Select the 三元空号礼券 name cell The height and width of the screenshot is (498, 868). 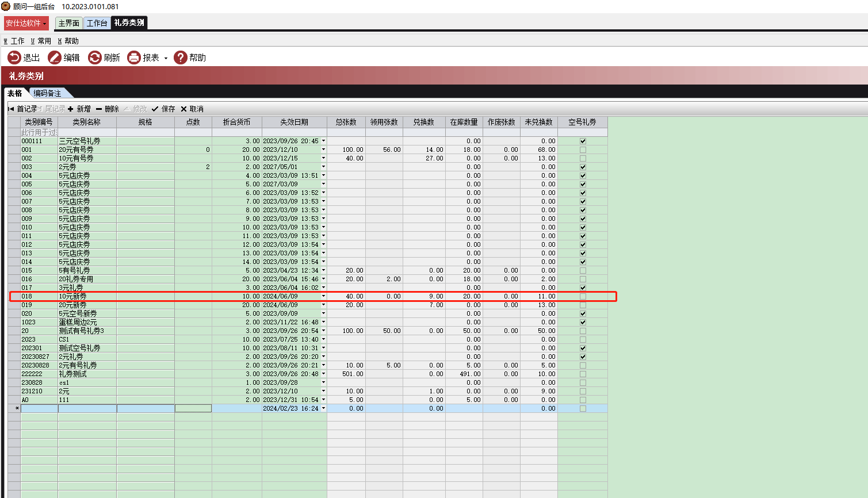[x=87, y=141]
